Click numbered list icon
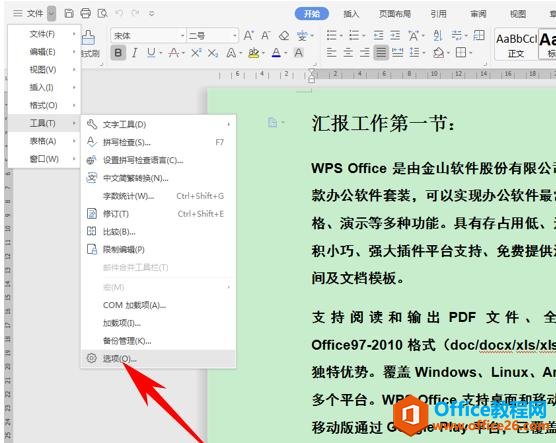Viewport: 556px width, 443px height. tap(354, 35)
